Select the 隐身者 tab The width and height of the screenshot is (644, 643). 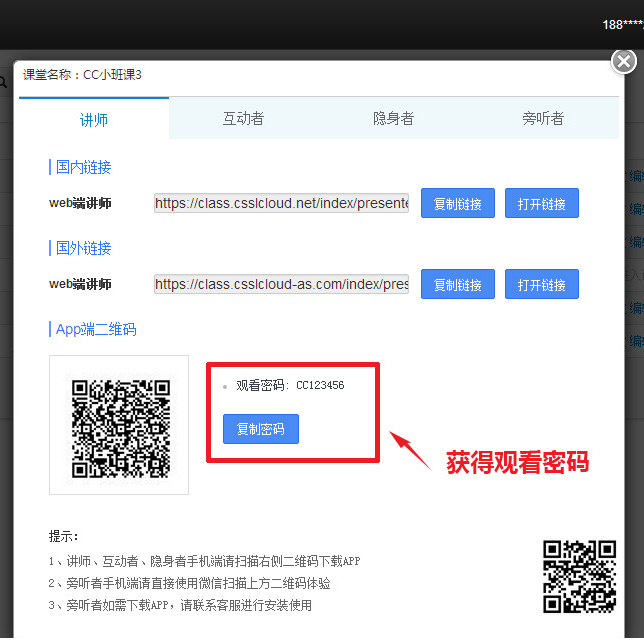pos(393,119)
